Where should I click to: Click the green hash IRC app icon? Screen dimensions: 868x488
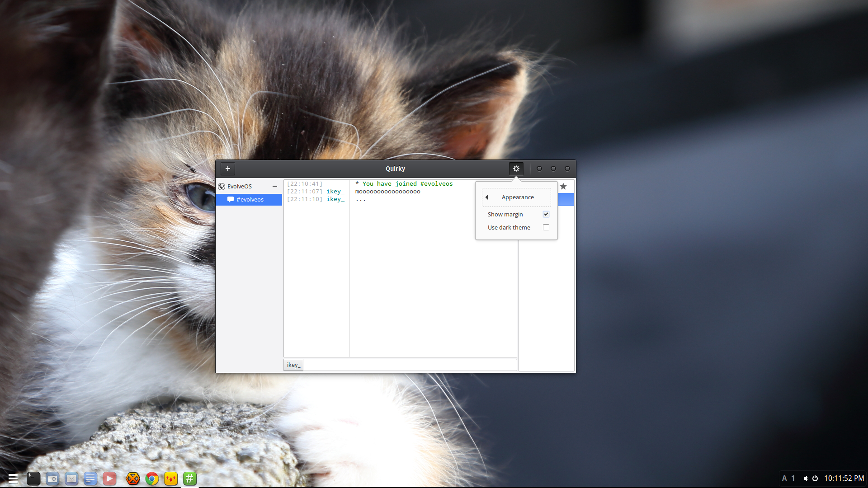[x=190, y=479]
